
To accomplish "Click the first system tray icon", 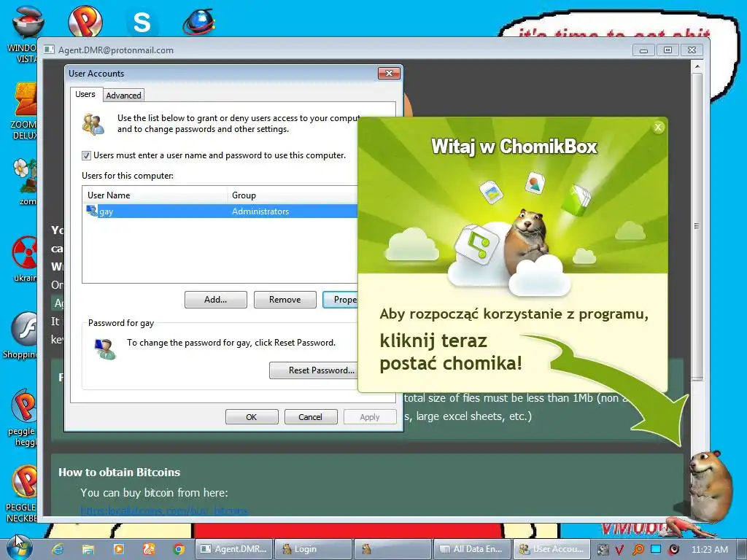I will (x=603, y=550).
